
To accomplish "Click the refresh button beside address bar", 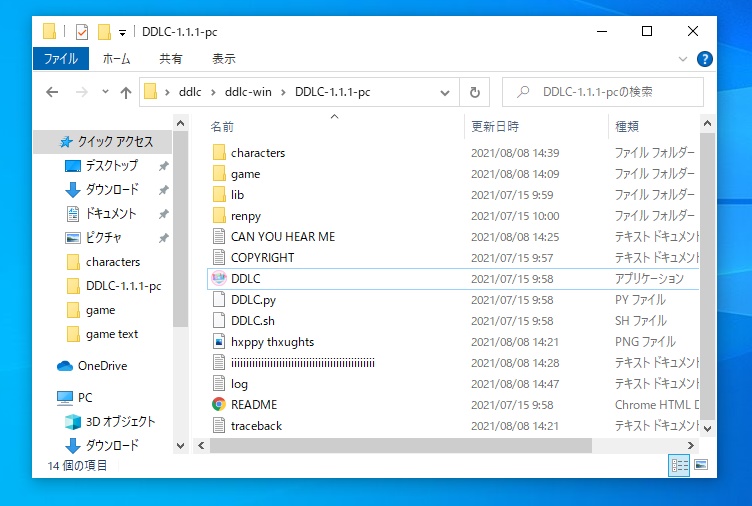I will tap(474, 92).
